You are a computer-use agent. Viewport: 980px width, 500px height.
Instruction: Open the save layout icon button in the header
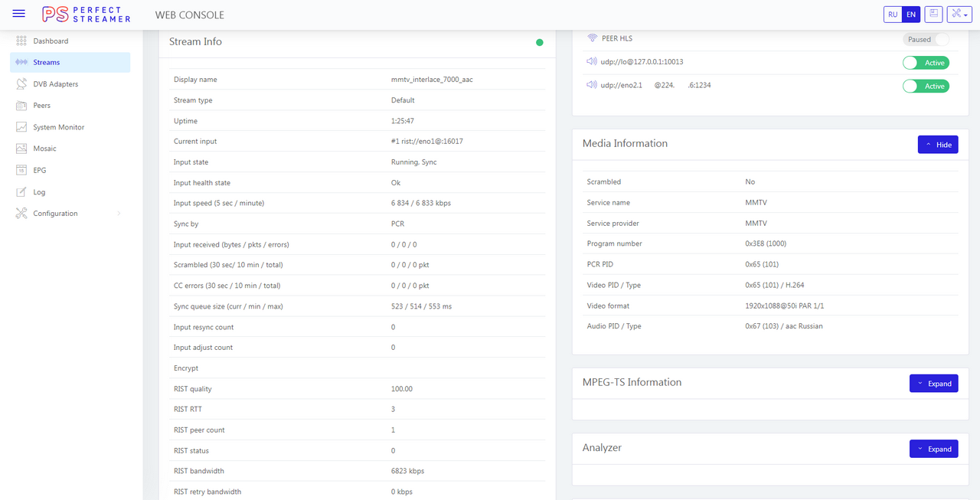click(x=933, y=15)
